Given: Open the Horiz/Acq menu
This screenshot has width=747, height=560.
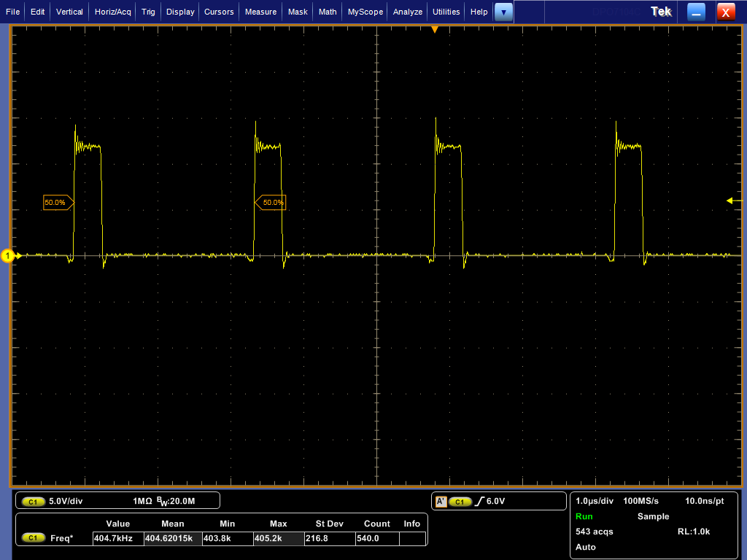Looking at the screenshot, I should click(112, 12).
